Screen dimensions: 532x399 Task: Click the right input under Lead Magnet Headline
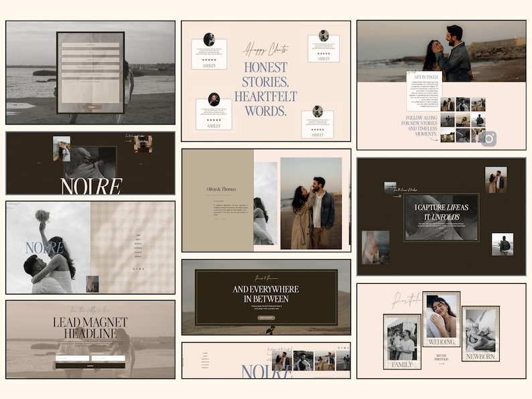[109, 358]
